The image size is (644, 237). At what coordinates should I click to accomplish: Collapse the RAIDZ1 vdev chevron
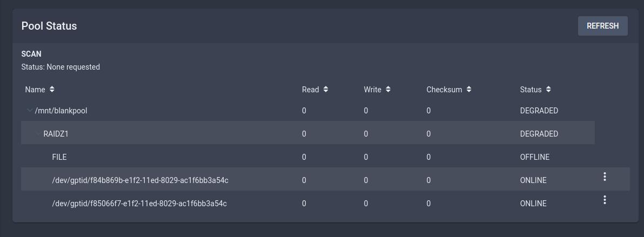(x=38, y=133)
